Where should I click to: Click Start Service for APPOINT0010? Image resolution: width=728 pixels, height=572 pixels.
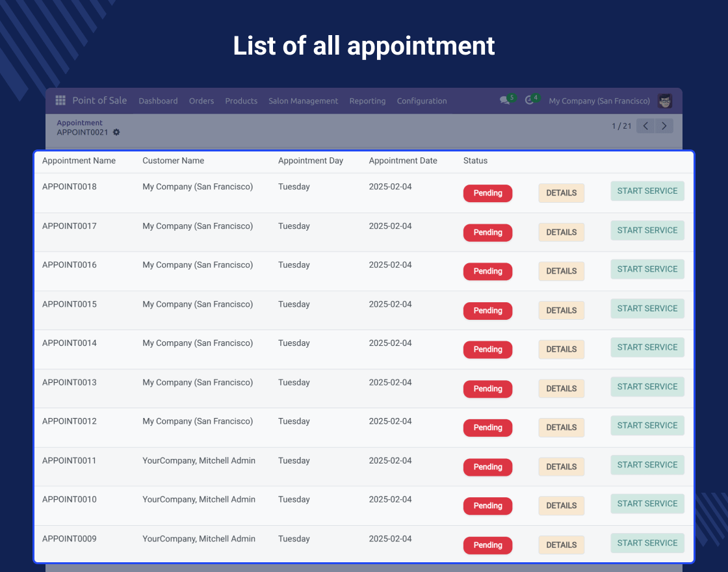pyautogui.click(x=647, y=504)
